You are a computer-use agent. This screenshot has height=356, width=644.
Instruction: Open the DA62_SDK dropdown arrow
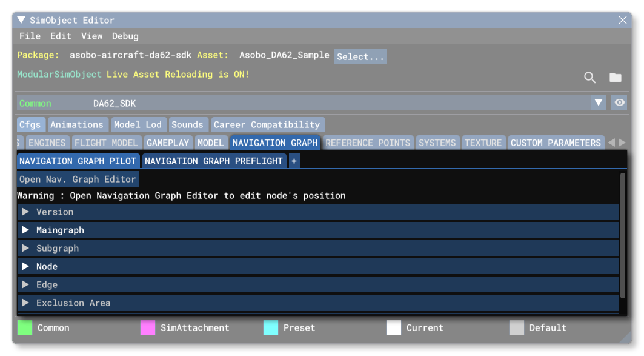(x=599, y=103)
